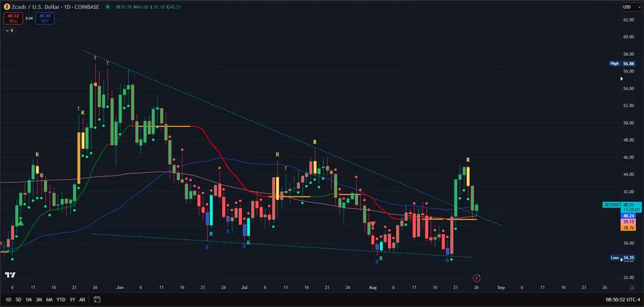Image resolution: width=644 pixels, height=307 pixels.
Task: Click the pink 39.15 indicator value label
Action: [629, 222]
